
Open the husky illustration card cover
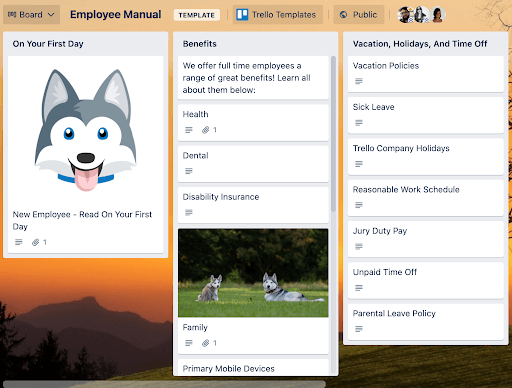tap(86, 130)
